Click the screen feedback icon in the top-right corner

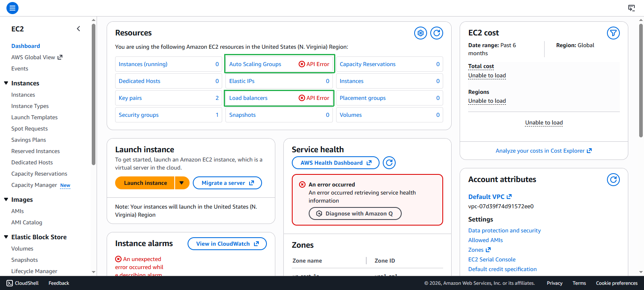pyautogui.click(x=632, y=8)
